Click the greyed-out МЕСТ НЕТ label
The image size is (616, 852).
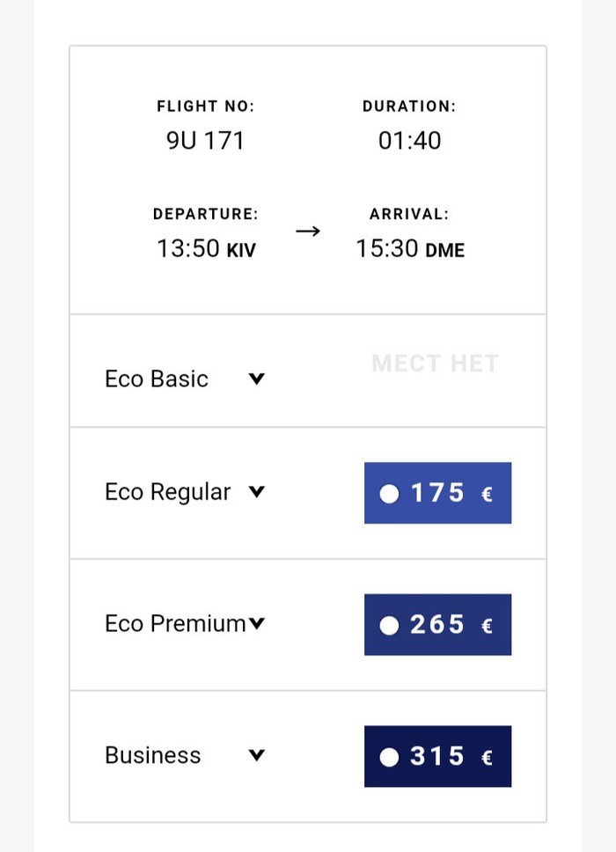coord(435,364)
